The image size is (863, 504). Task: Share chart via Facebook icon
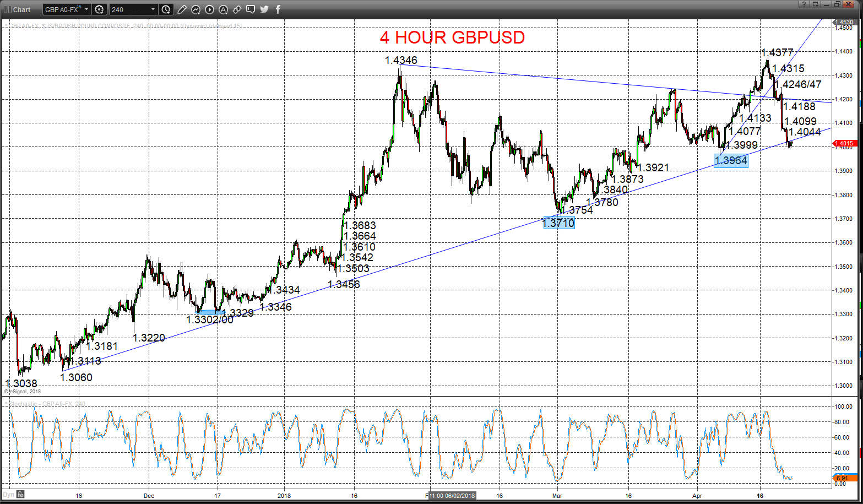coord(278,9)
